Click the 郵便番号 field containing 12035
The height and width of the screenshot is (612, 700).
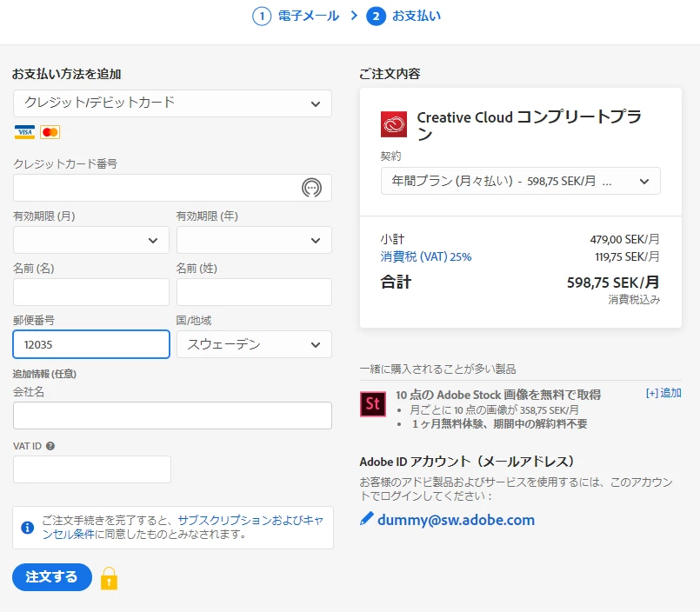click(x=91, y=344)
